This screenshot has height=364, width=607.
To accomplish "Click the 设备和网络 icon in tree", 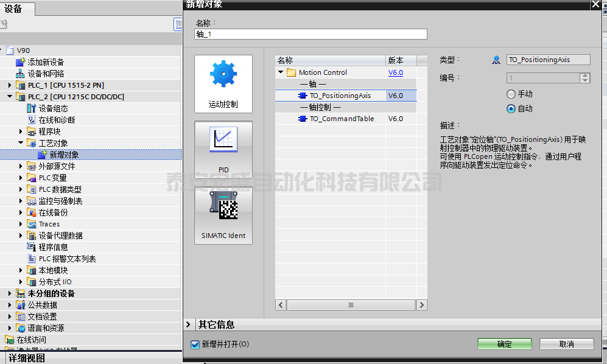I will point(21,74).
